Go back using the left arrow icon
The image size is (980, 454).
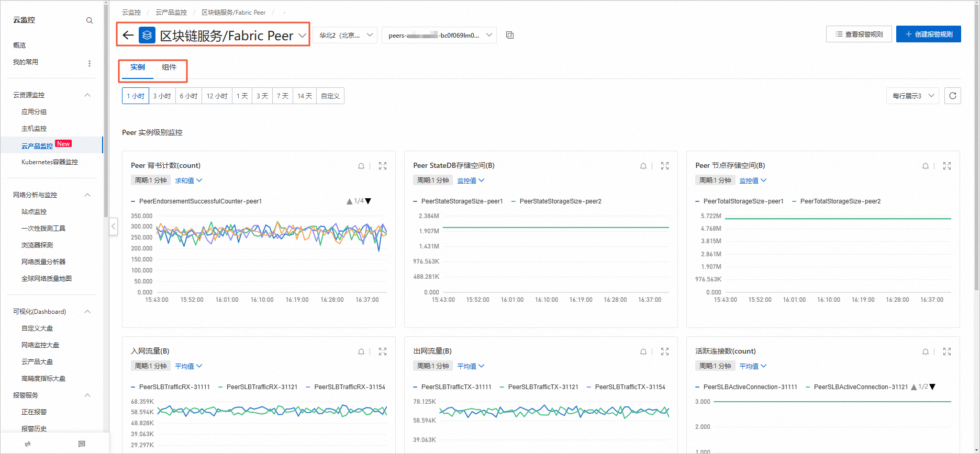128,35
